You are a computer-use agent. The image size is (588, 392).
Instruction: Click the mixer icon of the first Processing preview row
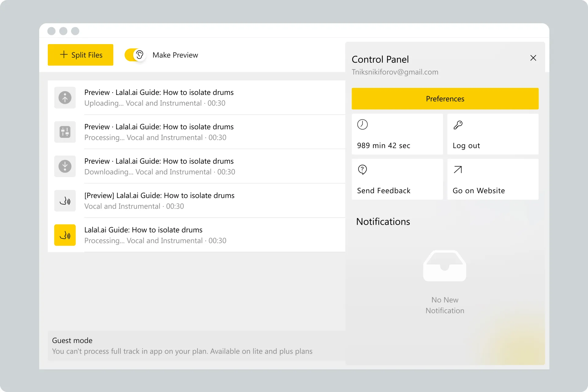(x=65, y=132)
